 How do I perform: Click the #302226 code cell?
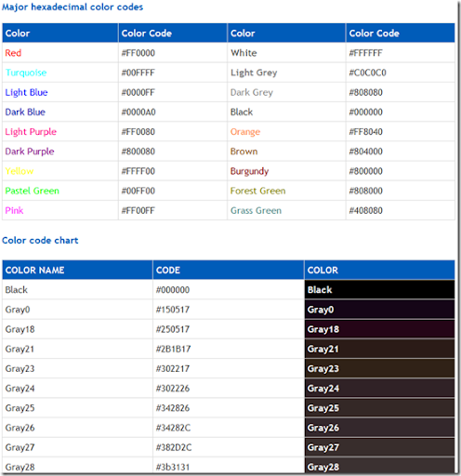pyautogui.click(x=229, y=389)
